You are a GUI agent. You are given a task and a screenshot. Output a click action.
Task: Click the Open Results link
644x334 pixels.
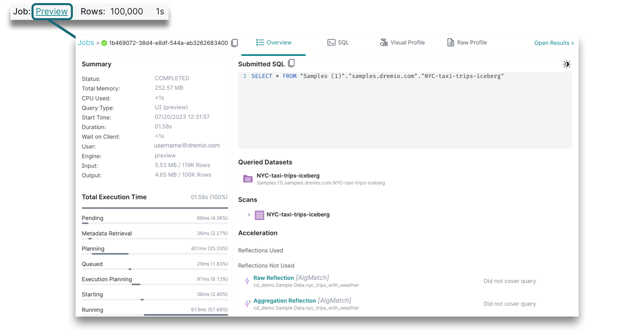coord(554,43)
